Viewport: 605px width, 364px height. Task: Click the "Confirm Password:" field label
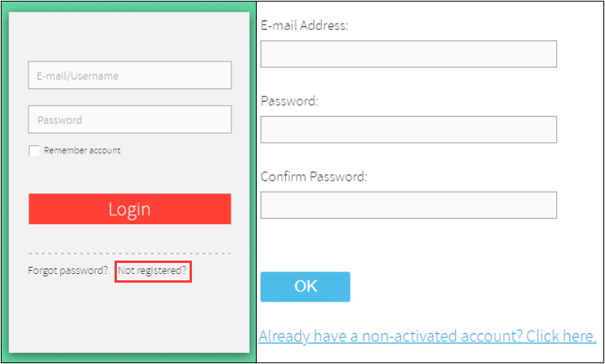(314, 177)
